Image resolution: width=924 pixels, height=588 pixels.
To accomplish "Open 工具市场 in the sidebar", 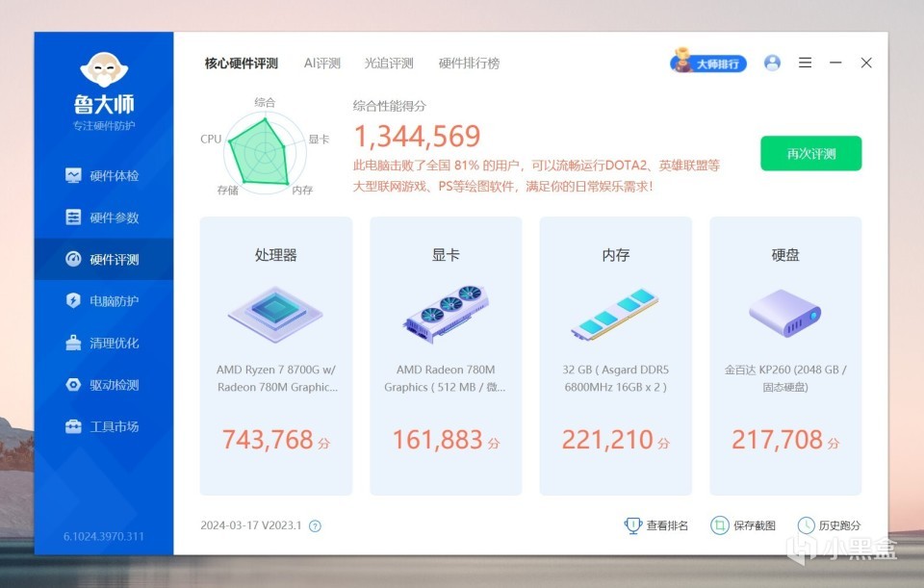I will pyautogui.click(x=103, y=426).
